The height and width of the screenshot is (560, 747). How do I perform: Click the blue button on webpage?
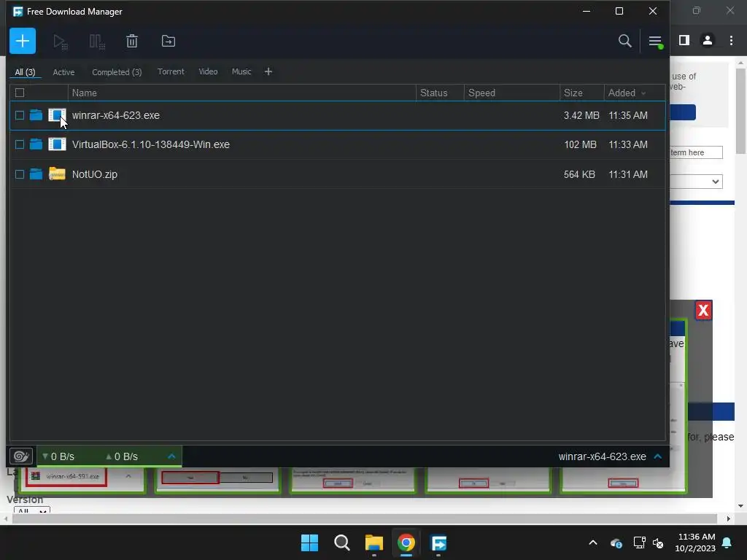683,112
